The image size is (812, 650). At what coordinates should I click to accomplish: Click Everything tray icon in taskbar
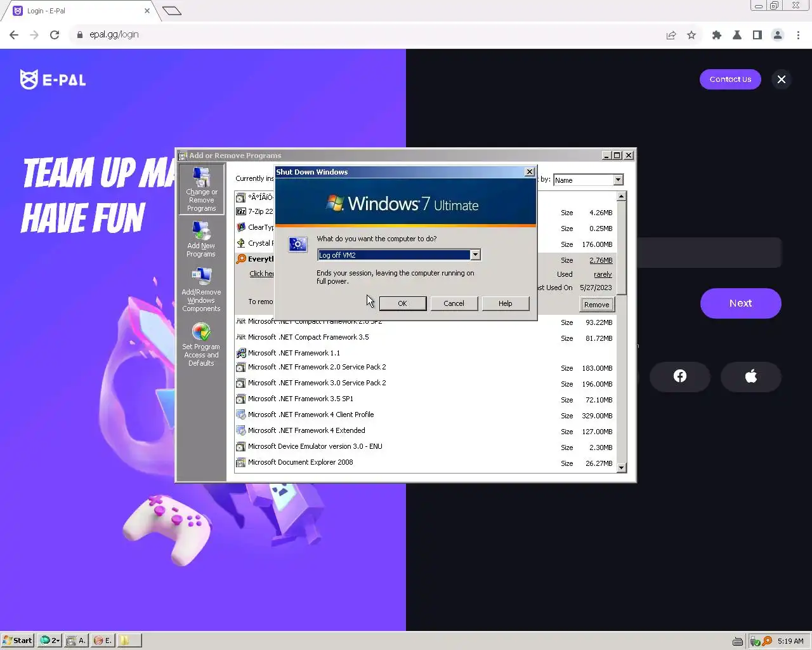pos(767,640)
